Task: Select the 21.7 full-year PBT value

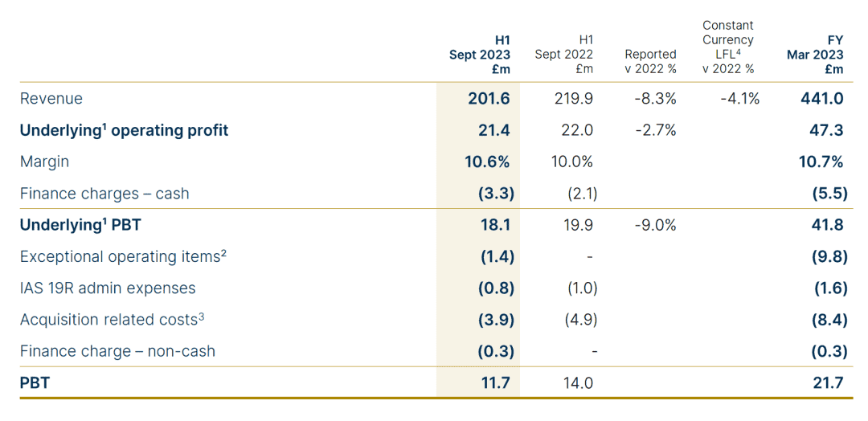Action: pos(829,383)
